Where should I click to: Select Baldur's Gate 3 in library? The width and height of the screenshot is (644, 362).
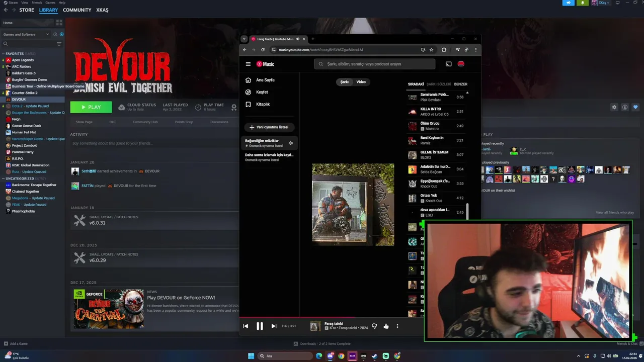click(x=24, y=73)
